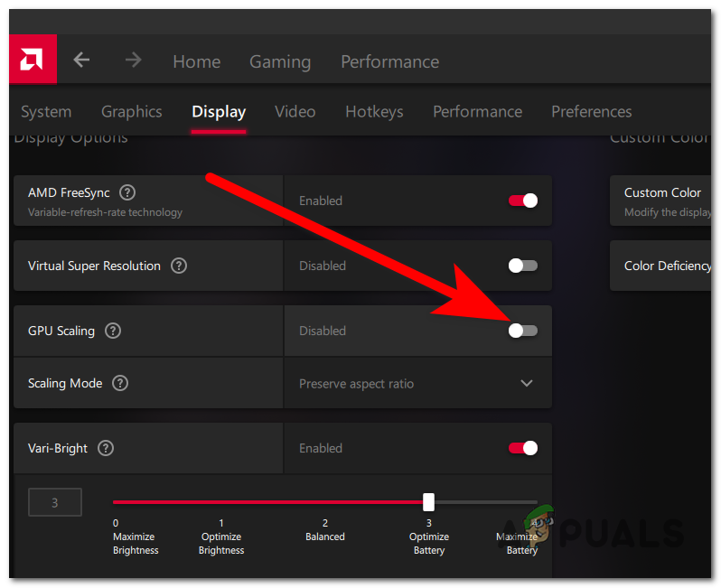Go back with the left arrow
The height and width of the screenshot is (588, 721).
pos(81,60)
